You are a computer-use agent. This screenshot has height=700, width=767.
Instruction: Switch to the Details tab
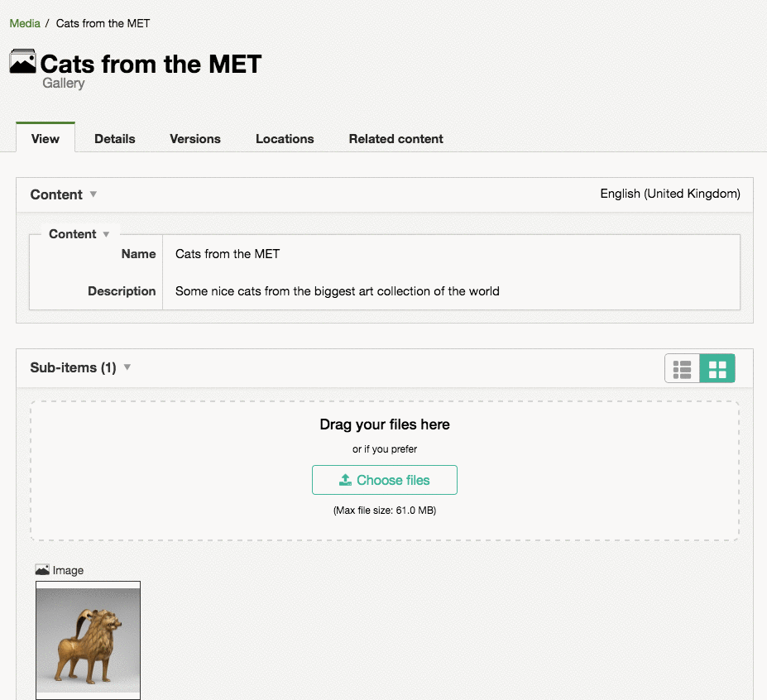coord(114,138)
